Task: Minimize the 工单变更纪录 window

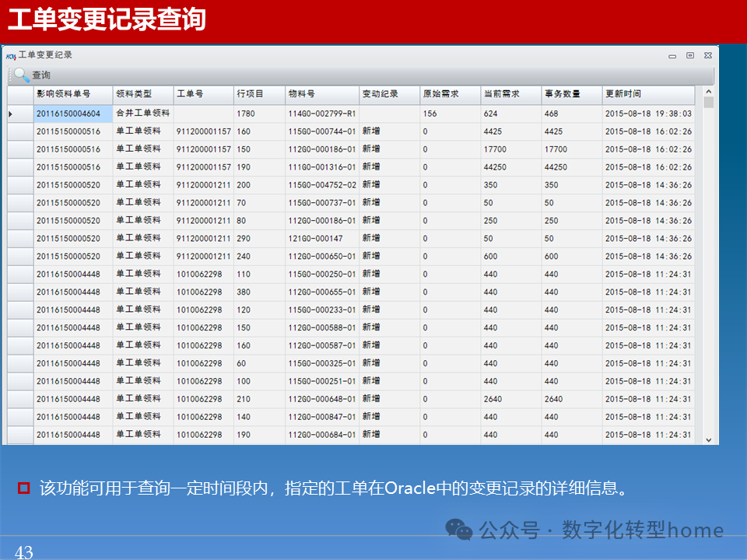Action: pyautogui.click(x=672, y=56)
